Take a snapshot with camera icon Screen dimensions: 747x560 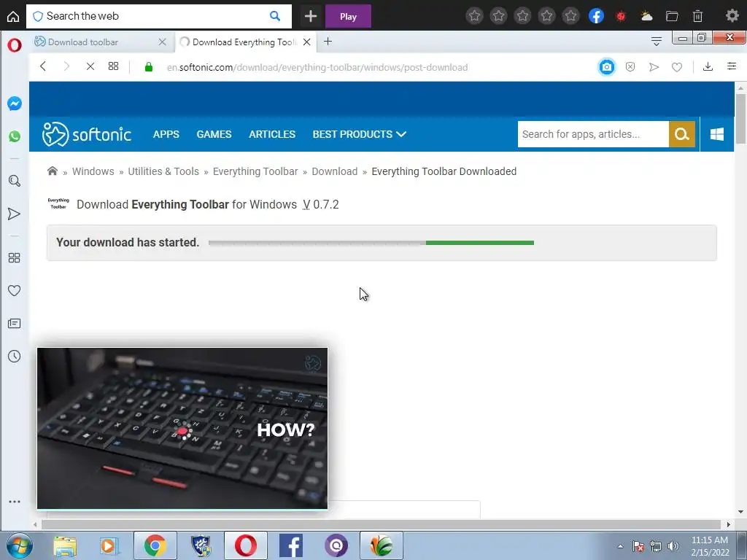(606, 67)
